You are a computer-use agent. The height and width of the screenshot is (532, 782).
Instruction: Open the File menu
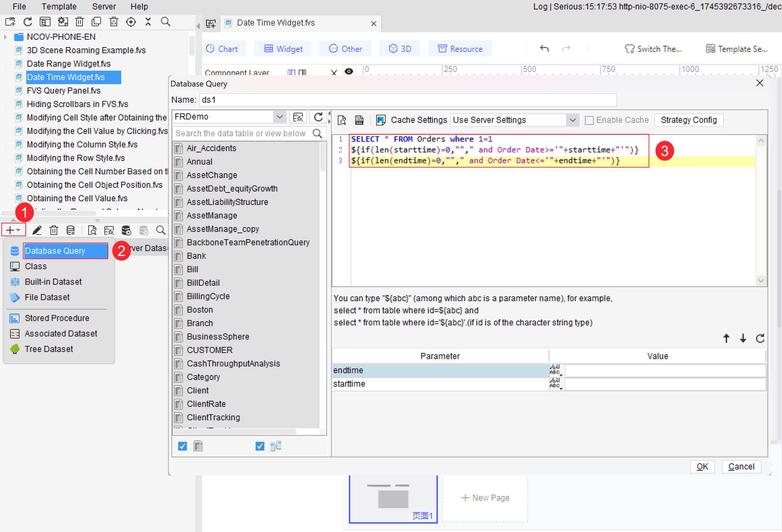(19, 6)
